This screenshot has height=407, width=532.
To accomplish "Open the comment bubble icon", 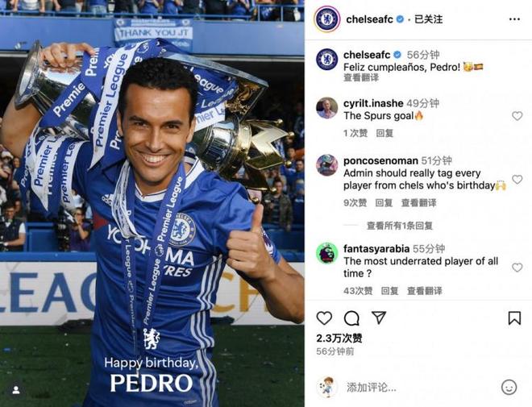I will [351, 318].
